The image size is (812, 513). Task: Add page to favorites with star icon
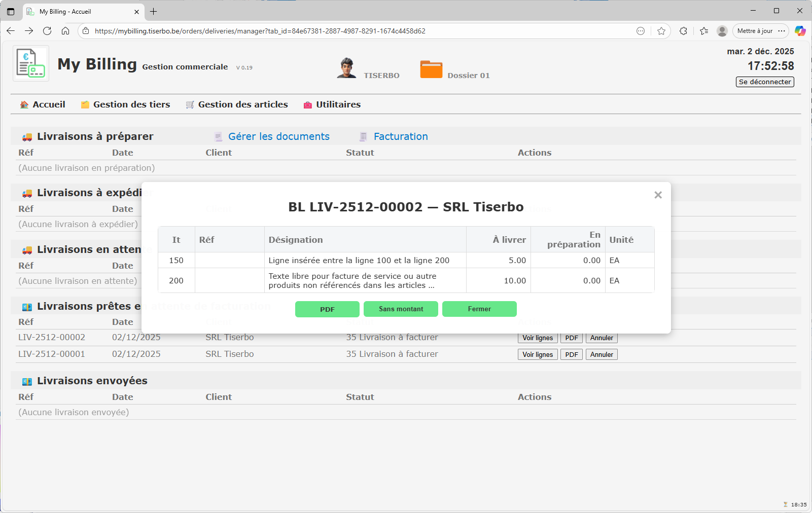pos(661,31)
